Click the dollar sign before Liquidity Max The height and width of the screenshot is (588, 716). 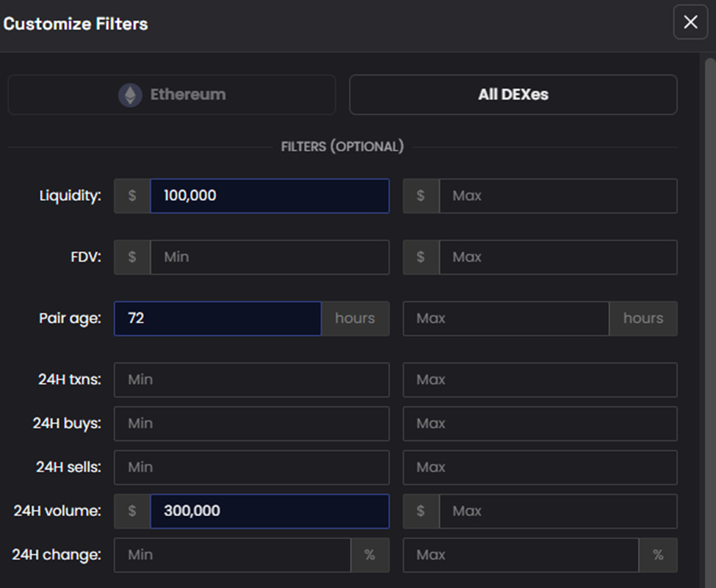421,196
